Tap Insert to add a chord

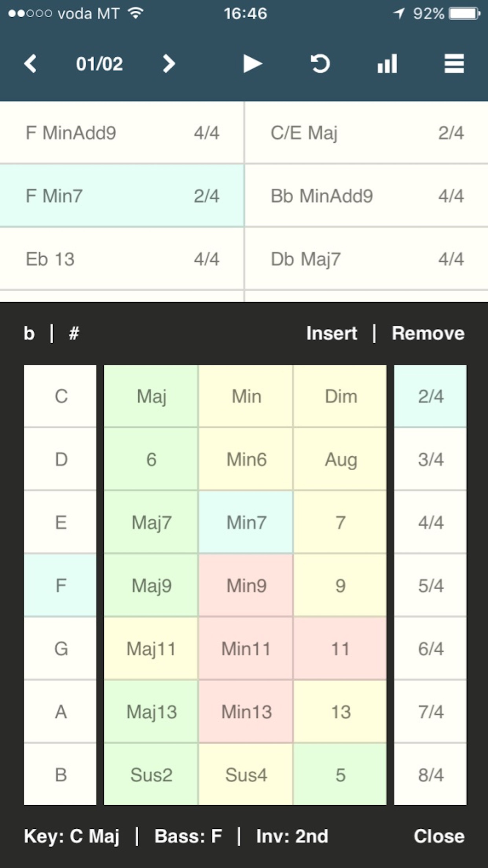332,333
